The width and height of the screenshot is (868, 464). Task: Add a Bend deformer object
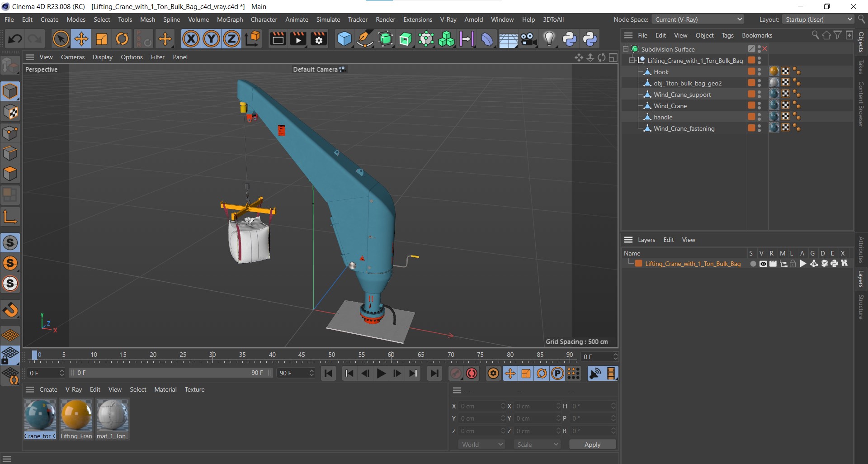point(487,39)
